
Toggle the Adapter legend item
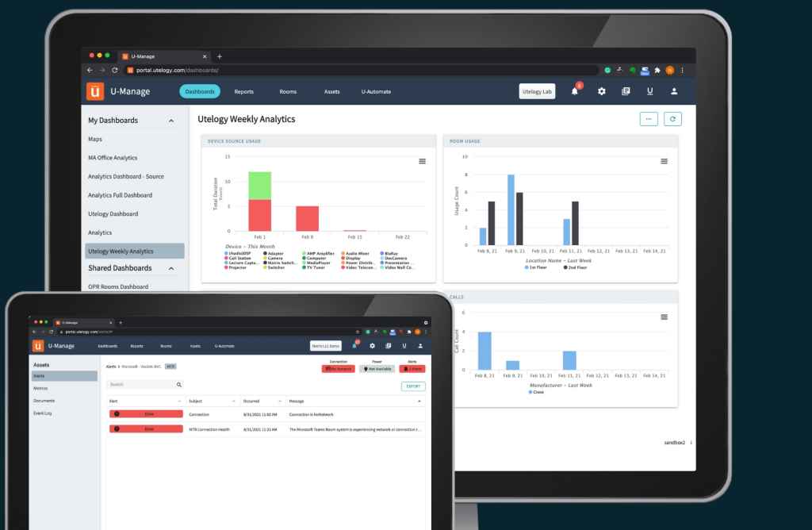(x=274, y=253)
